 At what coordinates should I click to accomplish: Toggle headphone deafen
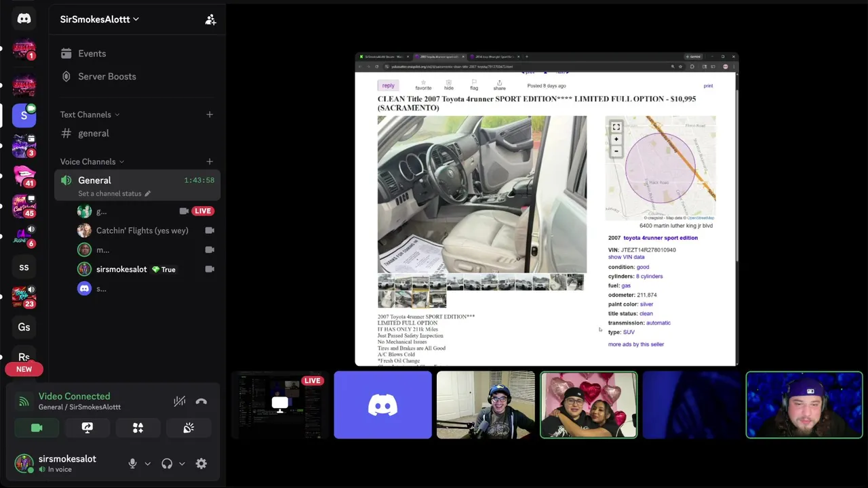[167, 464]
